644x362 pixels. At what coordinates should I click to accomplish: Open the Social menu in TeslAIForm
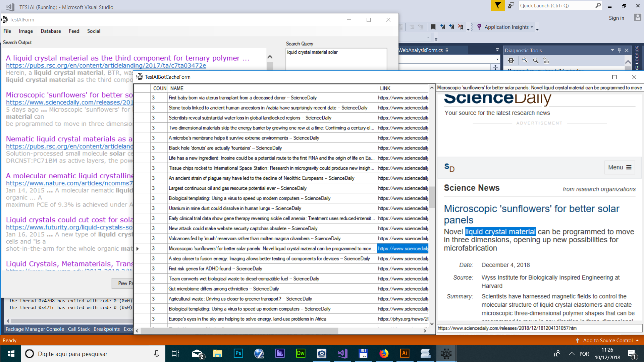94,31
